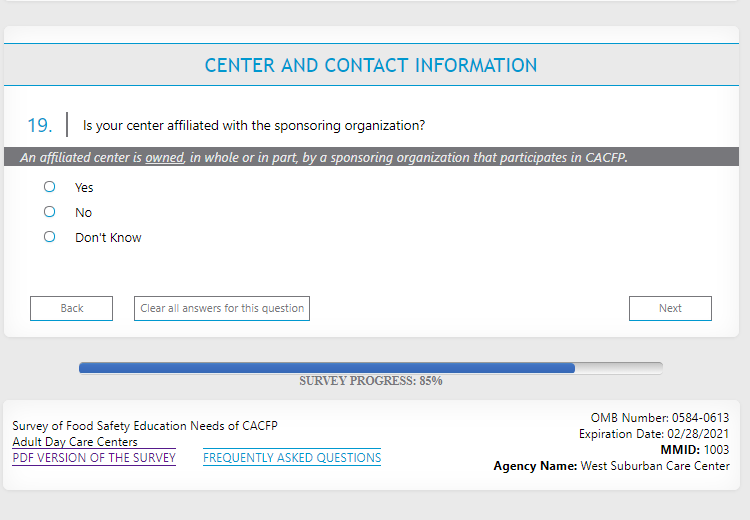Open the PDF version of the survey
This screenshot has height=520, width=750.
(94, 458)
